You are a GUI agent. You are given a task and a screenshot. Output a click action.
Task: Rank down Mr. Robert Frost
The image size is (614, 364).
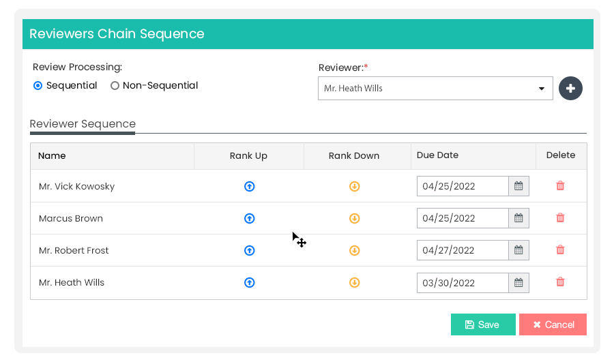pos(354,250)
